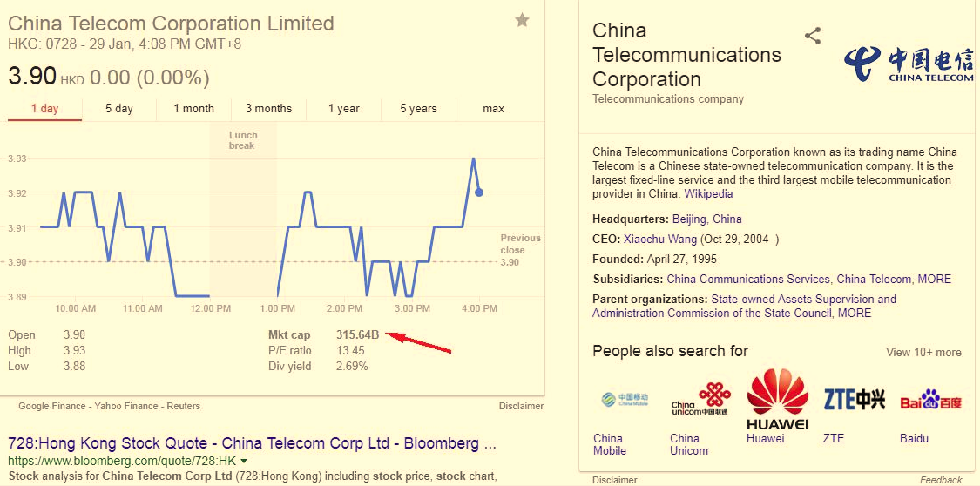Select the ZTE logo thumbnail
The image size is (980, 486).
pyautogui.click(x=854, y=400)
